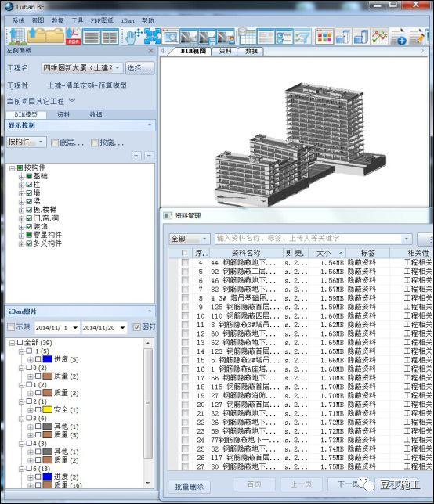
Task: Check the 全部 (39) photos checkbox
Action: (20, 343)
